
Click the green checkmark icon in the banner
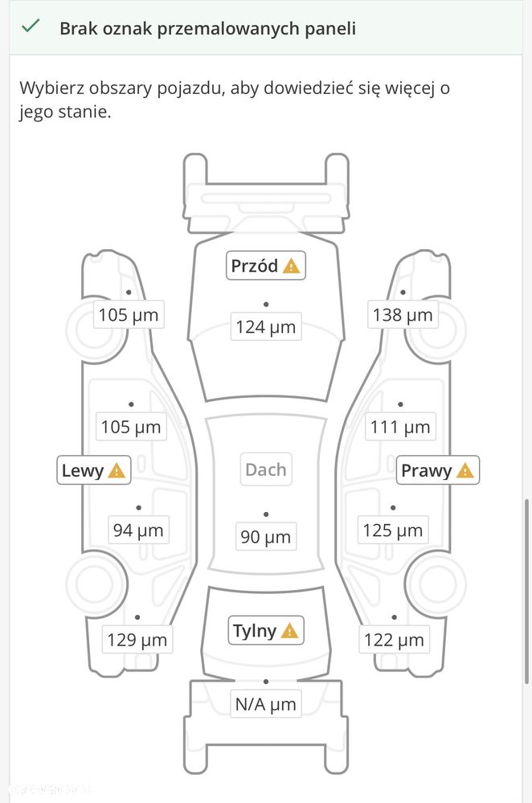pos(31,25)
